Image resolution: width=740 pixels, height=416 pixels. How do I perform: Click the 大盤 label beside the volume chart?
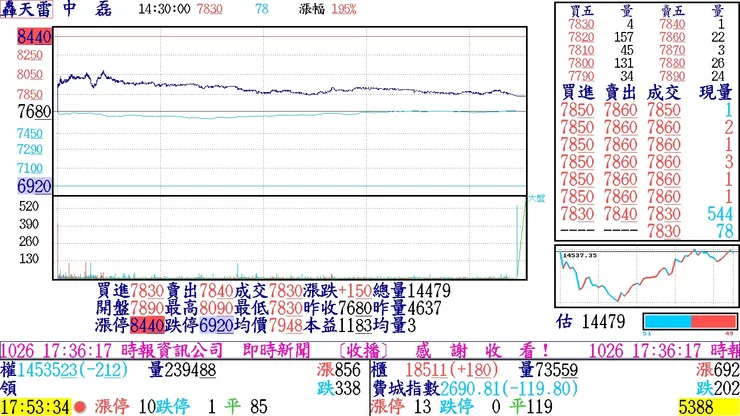536,198
